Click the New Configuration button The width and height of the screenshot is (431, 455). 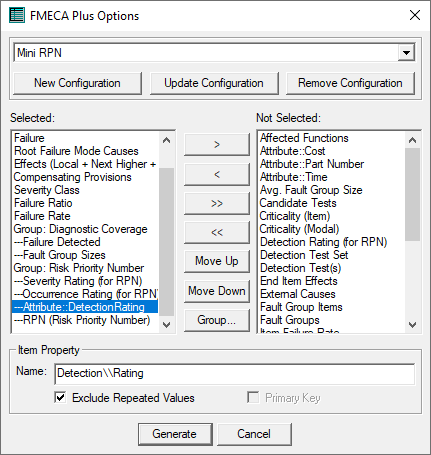(x=77, y=83)
